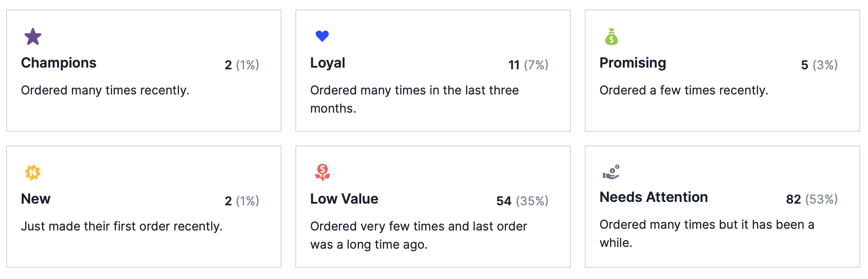Open the Needs Attention segment
868x279 pixels.
(654, 197)
